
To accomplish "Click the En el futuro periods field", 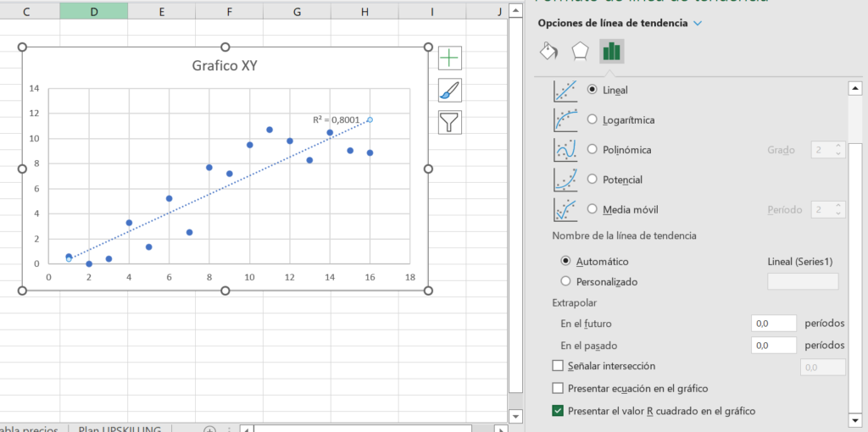I will 774,323.
